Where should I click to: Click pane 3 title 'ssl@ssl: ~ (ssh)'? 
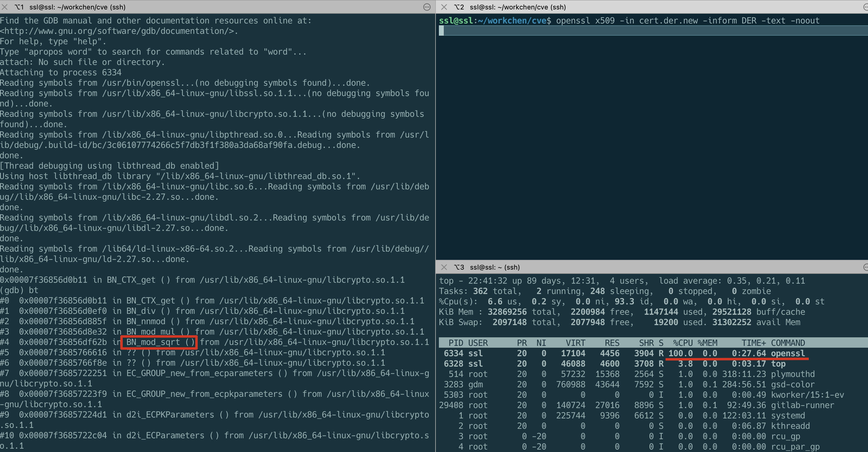click(495, 267)
